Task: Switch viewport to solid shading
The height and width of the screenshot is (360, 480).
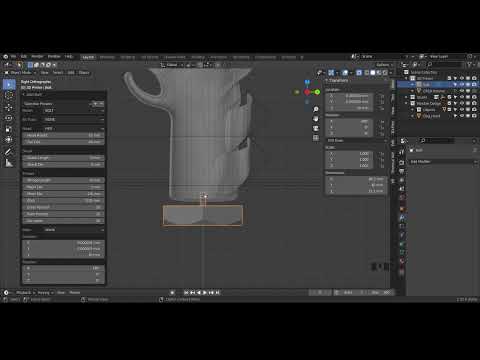Action: coord(373,73)
